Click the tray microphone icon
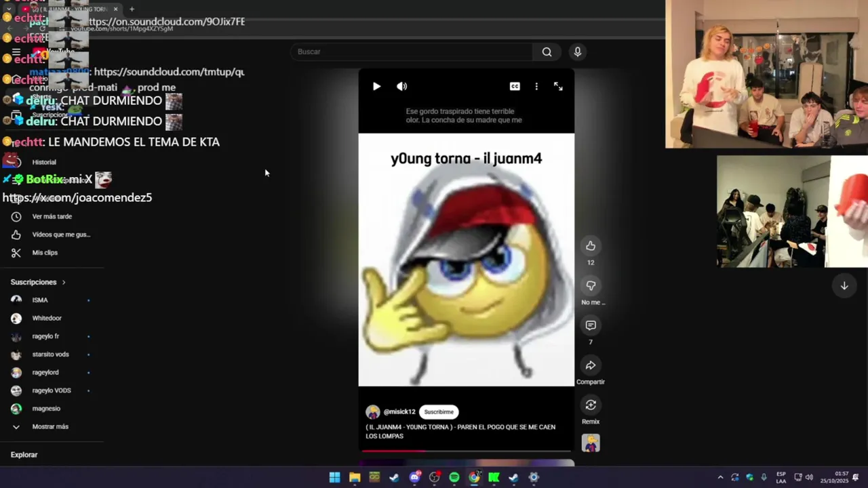The height and width of the screenshot is (488, 868). point(764,477)
